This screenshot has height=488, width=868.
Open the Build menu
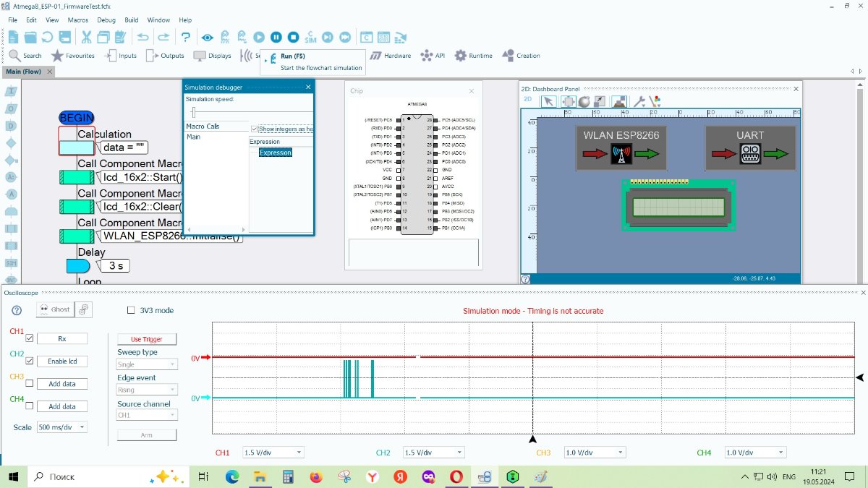(132, 20)
